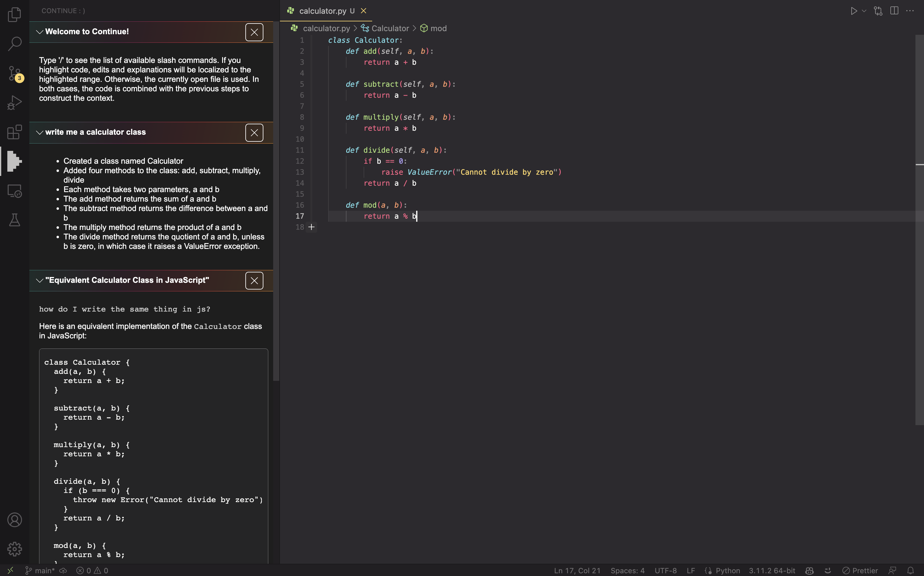Click the 'def multiply' method line
The width and height of the screenshot is (924, 576).
[x=401, y=117]
